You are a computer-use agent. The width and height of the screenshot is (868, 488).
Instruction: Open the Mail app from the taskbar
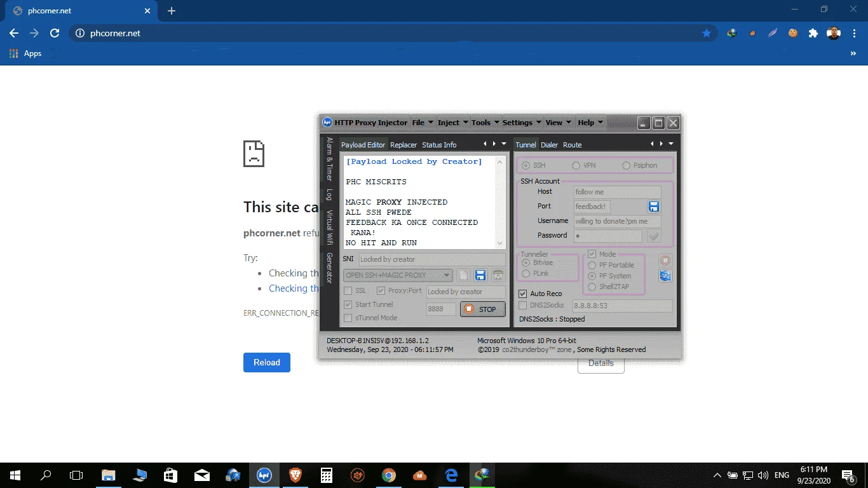(x=202, y=475)
